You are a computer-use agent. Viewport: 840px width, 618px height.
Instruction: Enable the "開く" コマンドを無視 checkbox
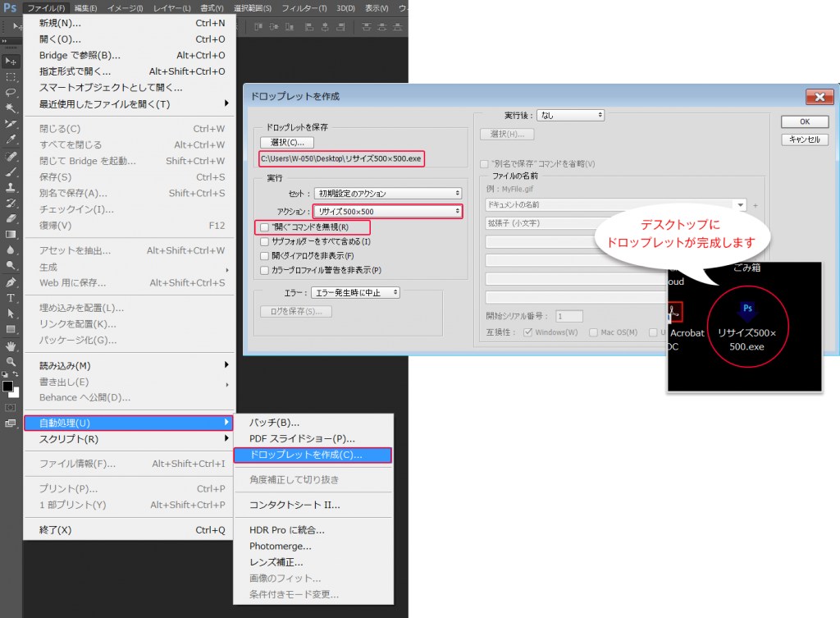(x=265, y=227)
